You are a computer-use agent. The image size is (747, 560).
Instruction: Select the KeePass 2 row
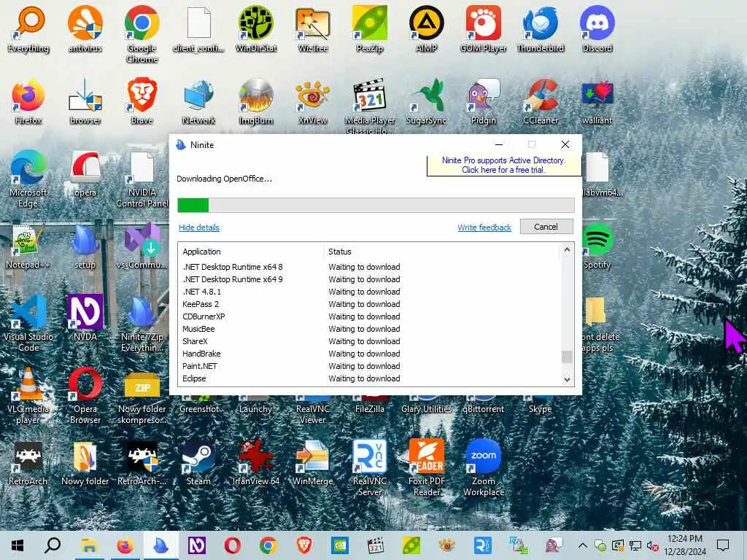(369, 304)
